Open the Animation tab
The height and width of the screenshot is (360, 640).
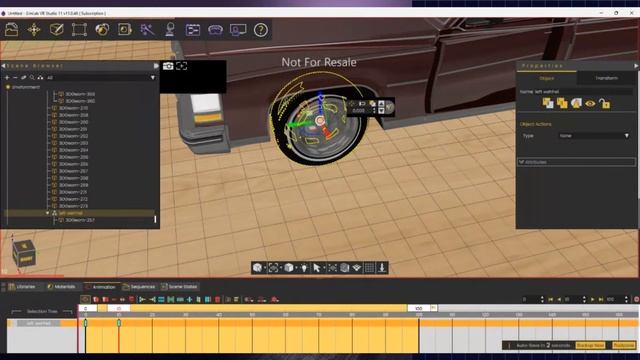pyautogui.click(x=101, y=287)
